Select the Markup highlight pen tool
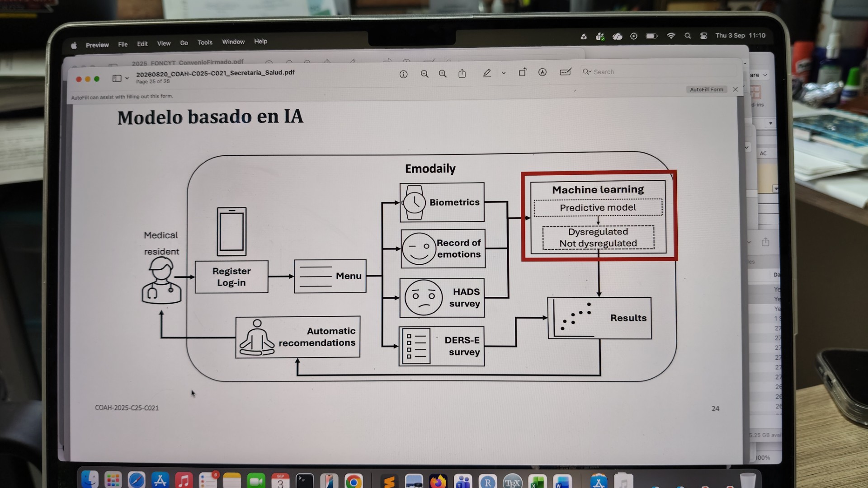 pos(487,73)
